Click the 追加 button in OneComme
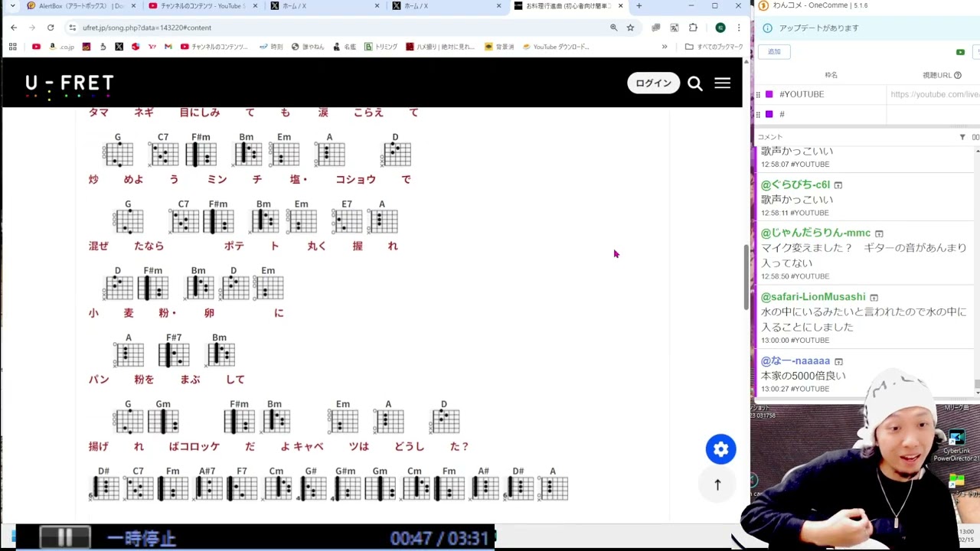This screenshot has height=551, width=980. pos(774,52)
